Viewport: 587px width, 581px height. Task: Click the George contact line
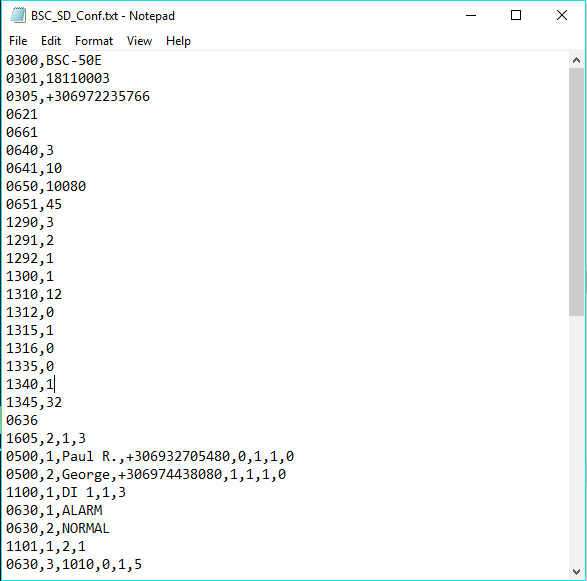click(146, 474)
